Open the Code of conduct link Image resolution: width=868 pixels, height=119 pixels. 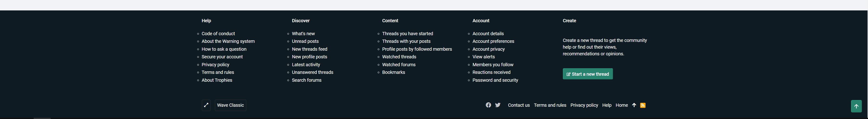tap(218, 34)
